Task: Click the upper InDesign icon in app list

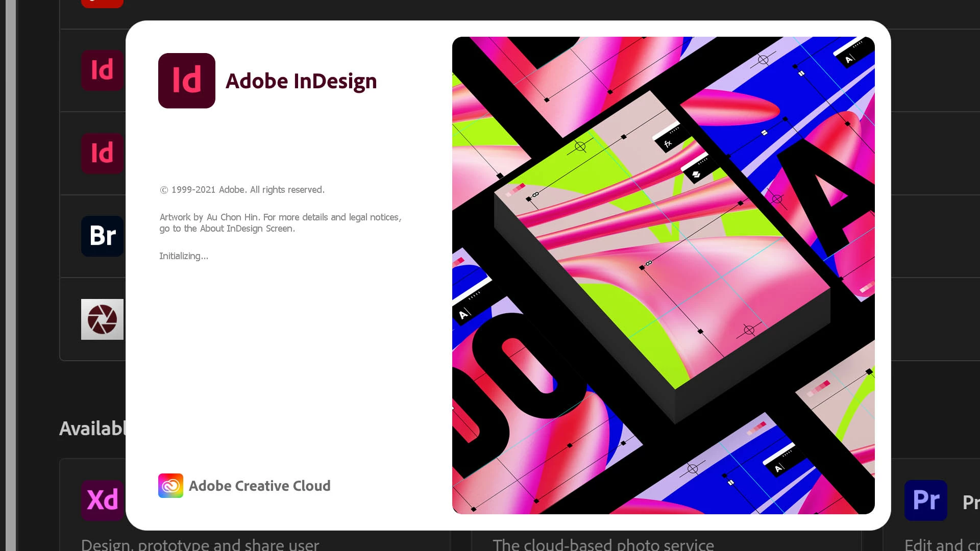Action: (102, 70)
